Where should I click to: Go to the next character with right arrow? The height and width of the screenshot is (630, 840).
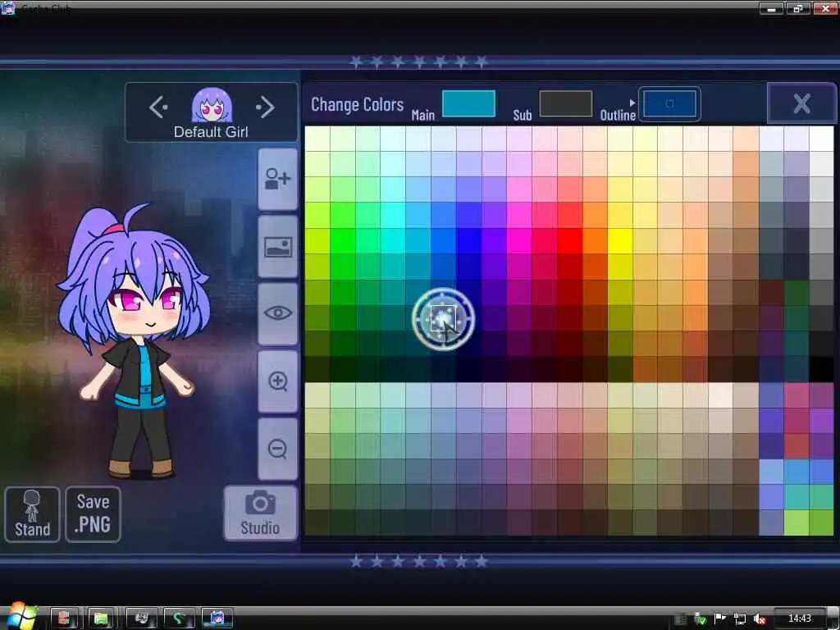pos(265,107)
